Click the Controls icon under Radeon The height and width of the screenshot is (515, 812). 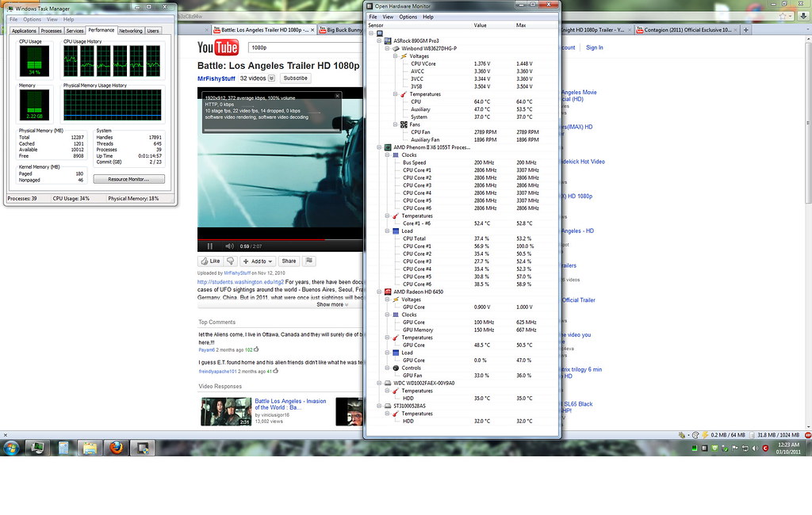point(396,368)
